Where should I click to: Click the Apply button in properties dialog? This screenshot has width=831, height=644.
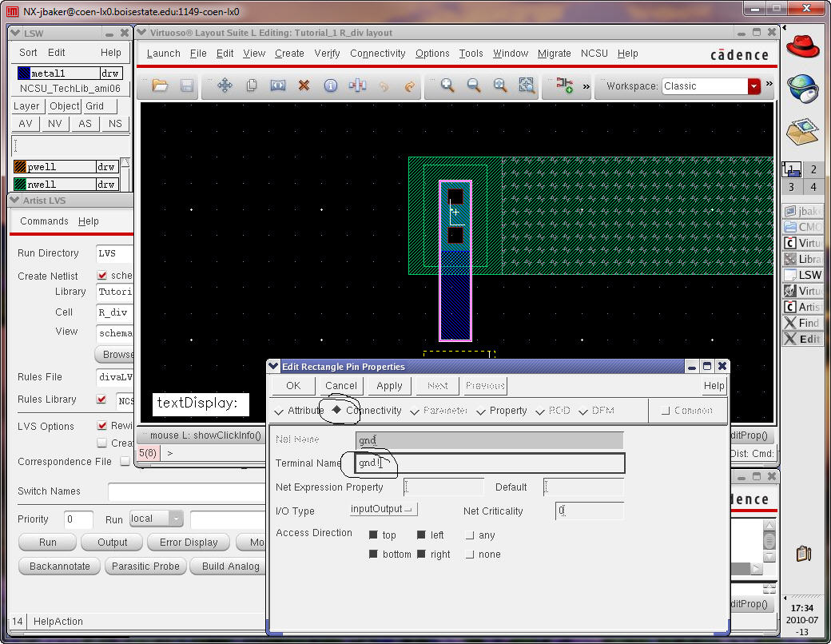(389, 386)
